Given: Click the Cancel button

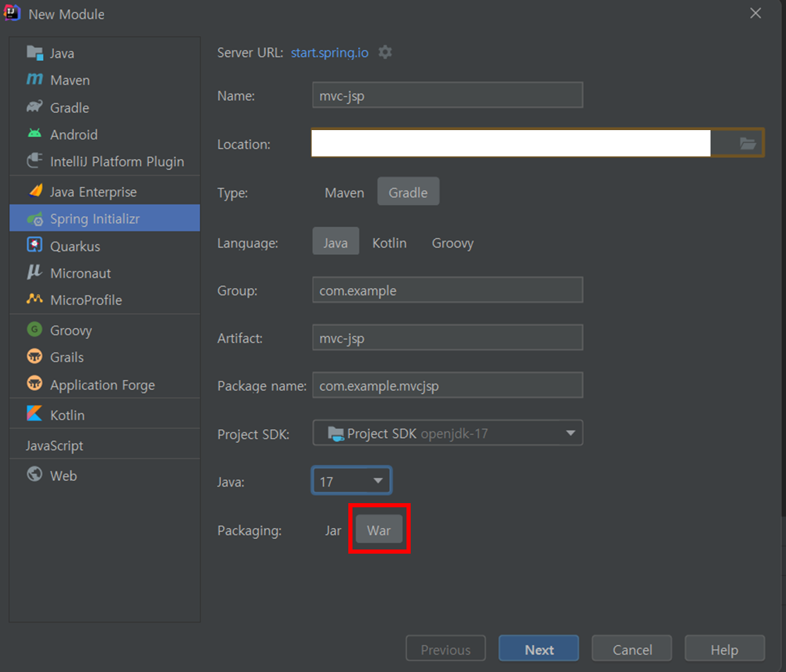Looking at the screenshot, I should (x=632, y=649).
